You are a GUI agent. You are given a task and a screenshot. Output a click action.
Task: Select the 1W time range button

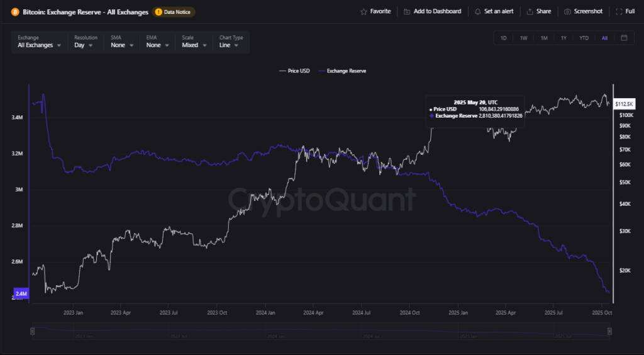523,38
